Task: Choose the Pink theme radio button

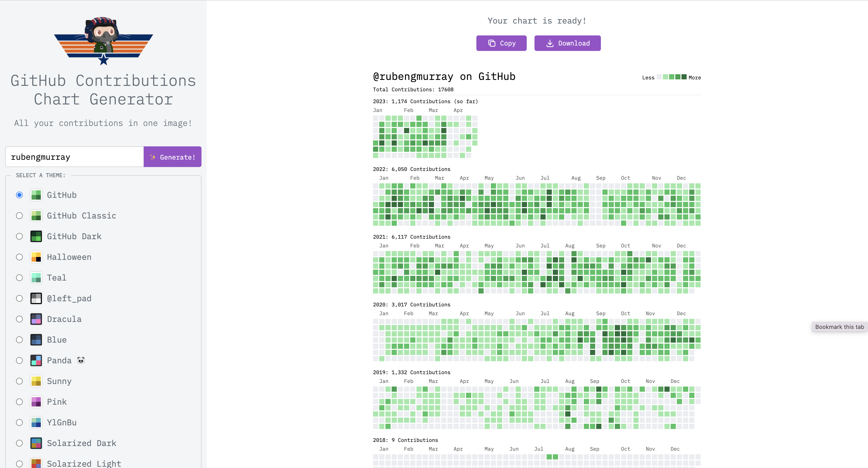Action: click(20, 402)
